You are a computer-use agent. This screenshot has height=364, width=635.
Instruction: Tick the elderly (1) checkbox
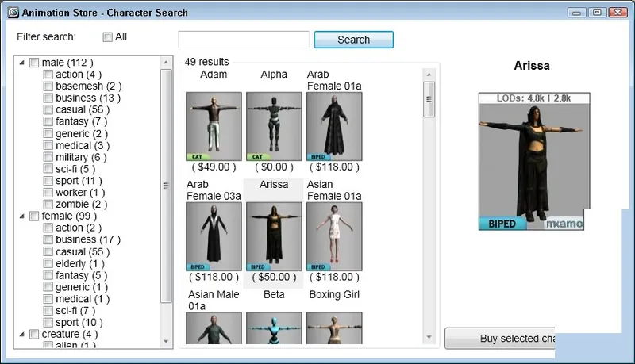tap(48, 263)
